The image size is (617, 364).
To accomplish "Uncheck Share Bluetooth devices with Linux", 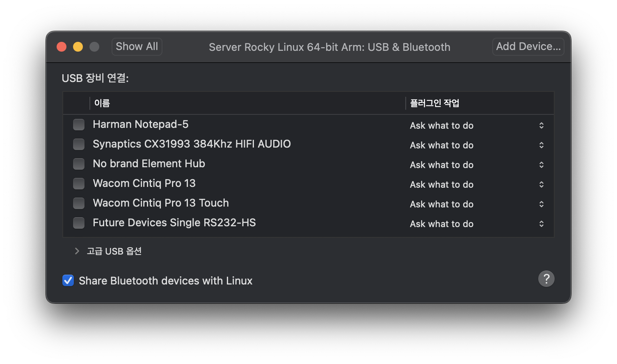I will [68, 280].
